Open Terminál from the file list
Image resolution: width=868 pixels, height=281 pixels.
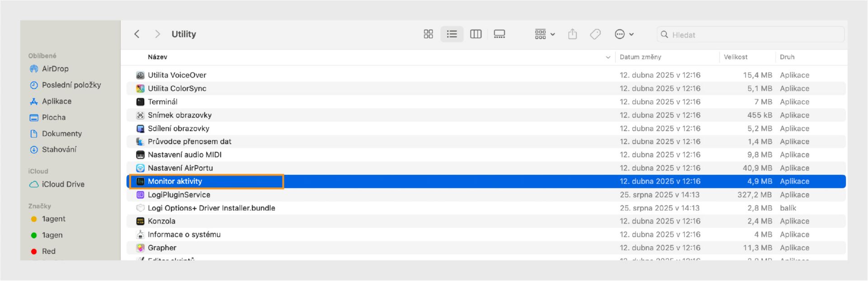(x=163, y=102)
